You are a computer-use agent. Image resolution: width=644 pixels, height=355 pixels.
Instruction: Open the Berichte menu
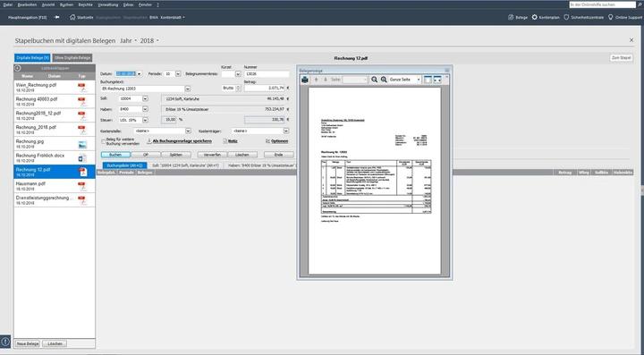pos(86,4)
